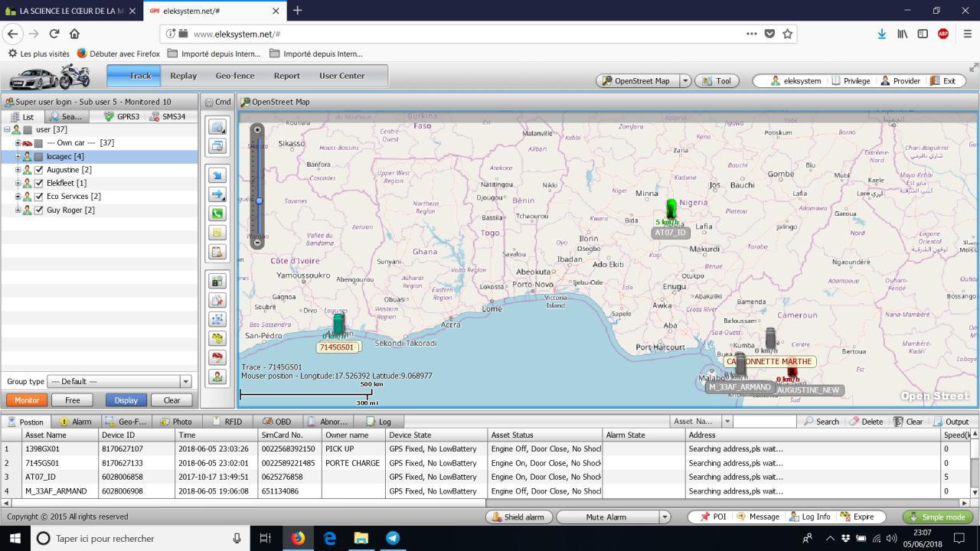Toggle the Guy Roger checkbox
The height and width of the screenshot is (551, 980).
39,210
